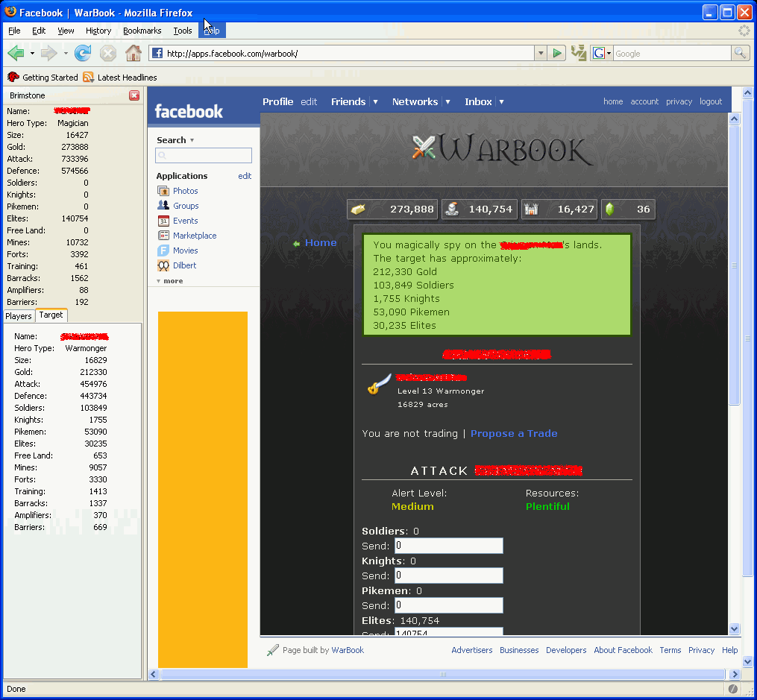Open the File menu
The height and width of the screenshot is (700, 757).
point(14,31)
